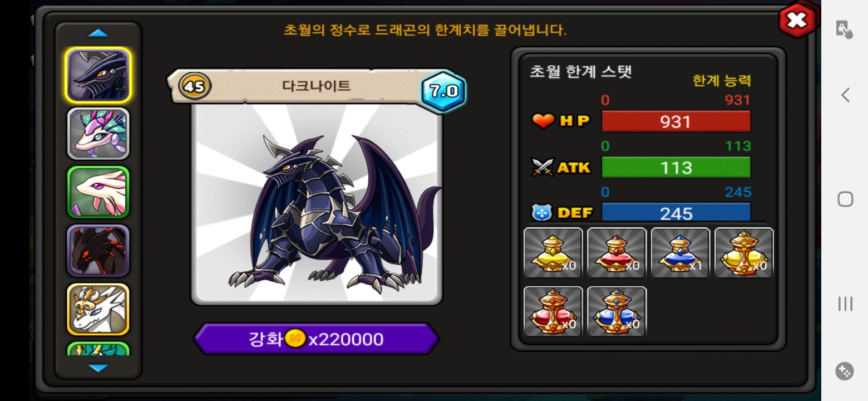Close the transcendence window with red X
Screen dimensions: 868x401
point(797,21)
